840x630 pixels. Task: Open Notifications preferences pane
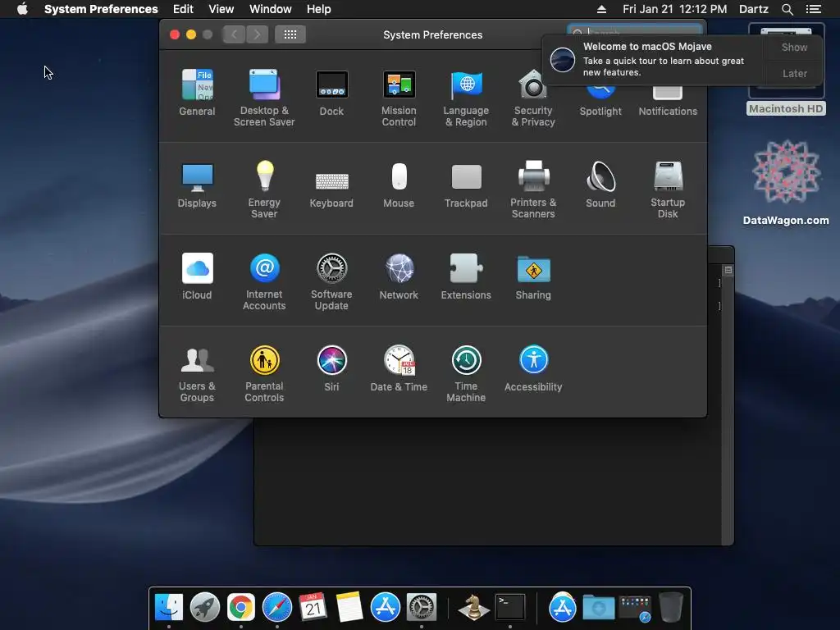[668, 102]
